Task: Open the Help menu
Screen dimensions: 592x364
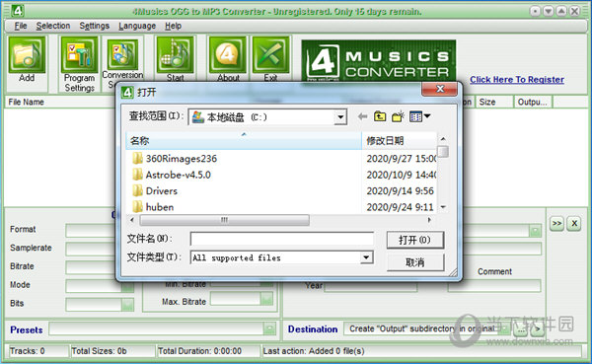Action: (174, 26)
